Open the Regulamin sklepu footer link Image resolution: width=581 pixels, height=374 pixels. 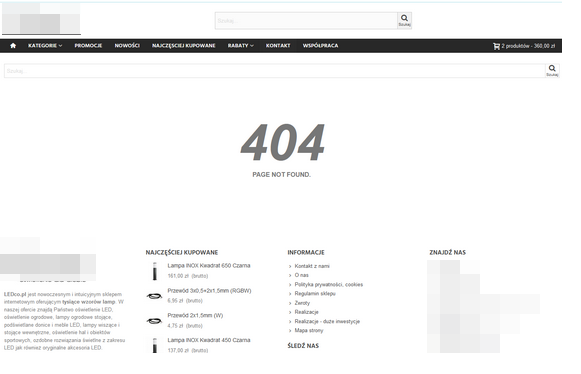tap(315, 294)
